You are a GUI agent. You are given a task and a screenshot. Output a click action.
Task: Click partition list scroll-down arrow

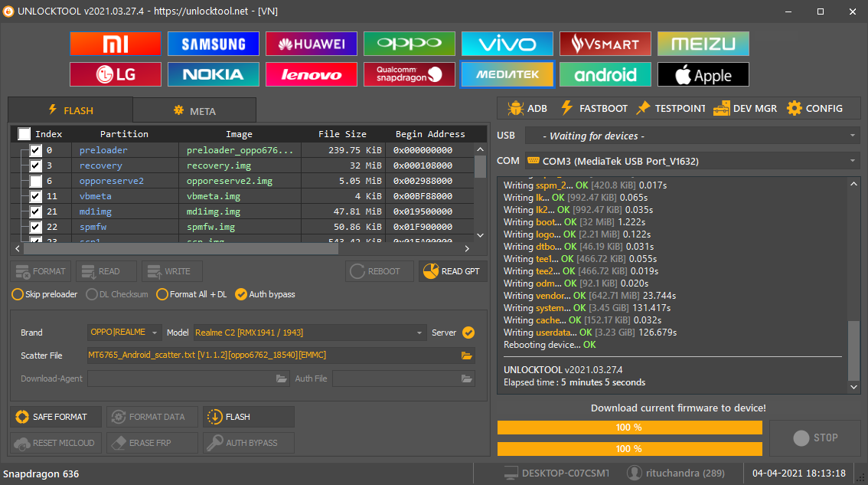[x=480, y=235]
